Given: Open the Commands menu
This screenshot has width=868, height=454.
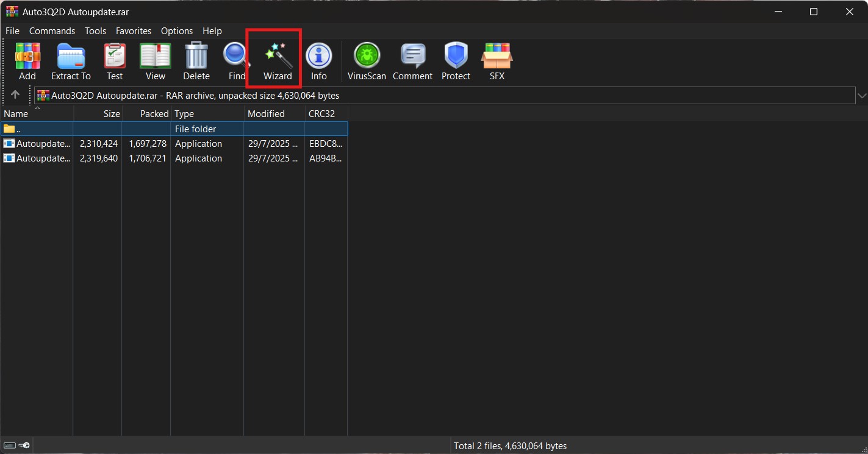Looking at the screenshot, I should click(x=52, y=31).
